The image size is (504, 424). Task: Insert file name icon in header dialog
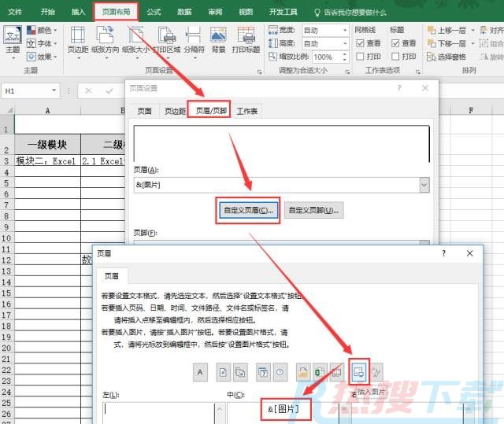click(320, 372)
